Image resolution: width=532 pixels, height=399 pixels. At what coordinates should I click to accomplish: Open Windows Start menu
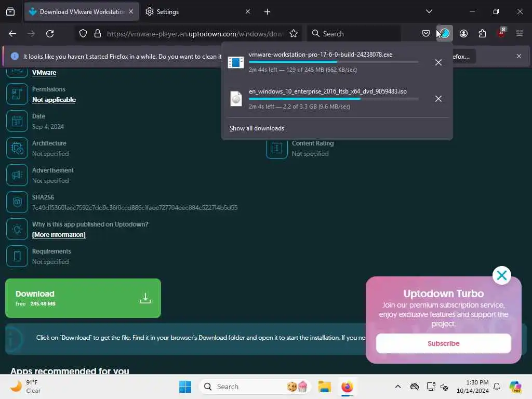185,387
